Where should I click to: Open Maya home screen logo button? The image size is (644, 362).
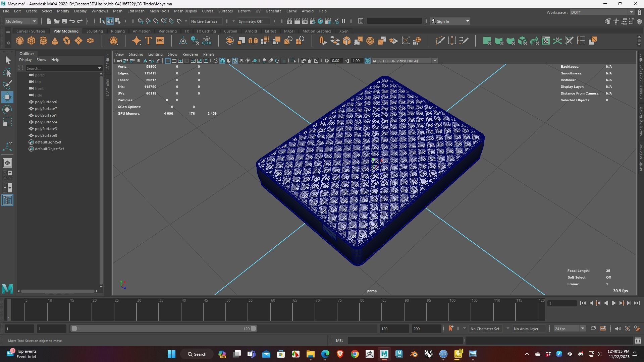click(x=7, y=289)
